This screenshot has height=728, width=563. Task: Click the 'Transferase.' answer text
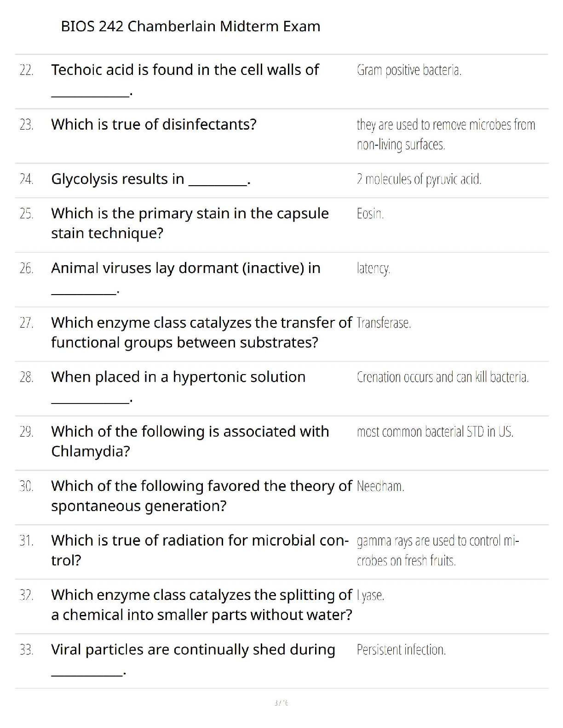tap(384, 323)
